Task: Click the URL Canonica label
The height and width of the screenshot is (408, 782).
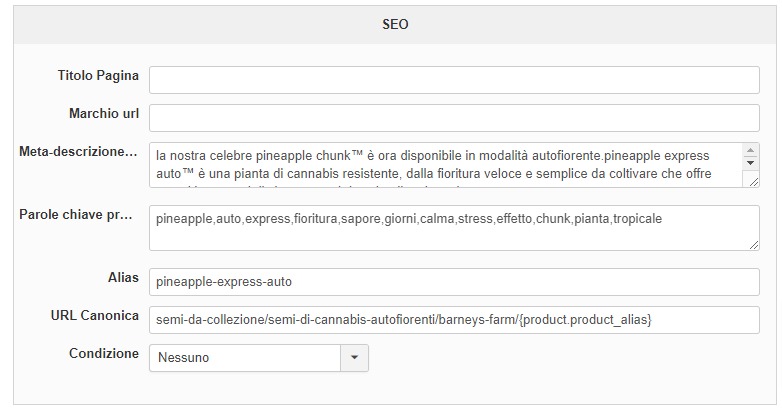Action: (95, 316)
